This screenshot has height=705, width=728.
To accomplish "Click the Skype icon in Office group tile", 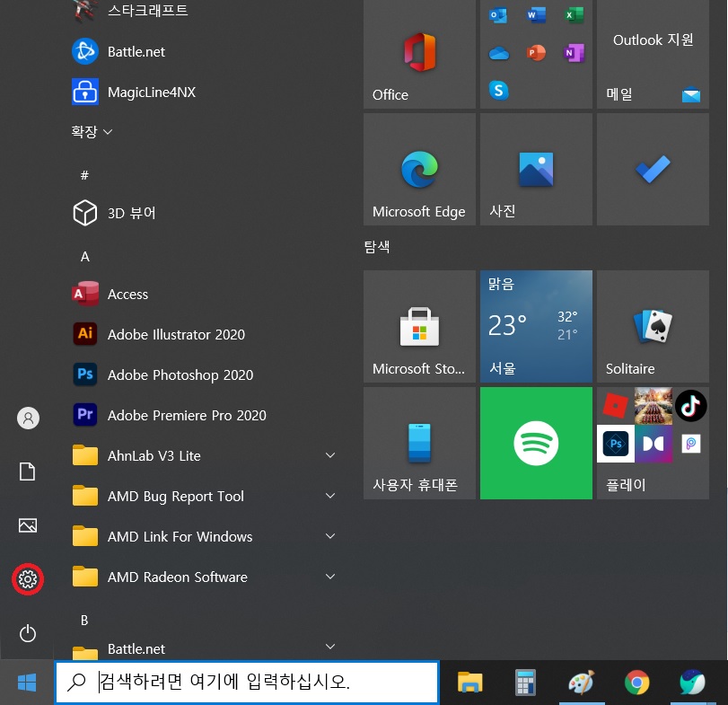I will click(x=498, y=90).
